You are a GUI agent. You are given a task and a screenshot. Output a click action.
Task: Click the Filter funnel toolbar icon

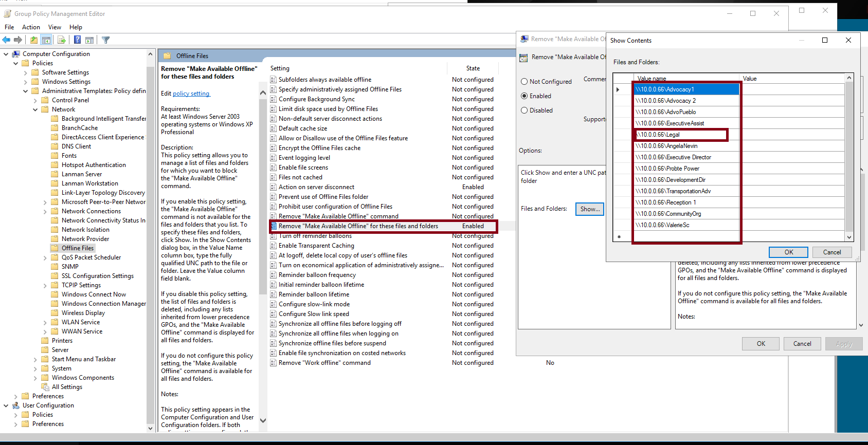coord(105,40)
